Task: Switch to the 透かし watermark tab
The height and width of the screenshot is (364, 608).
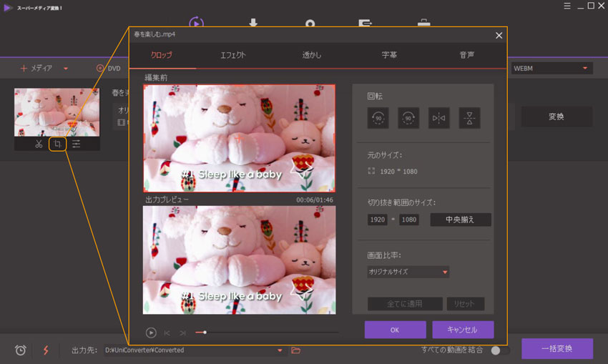Action: coord(312,55)
